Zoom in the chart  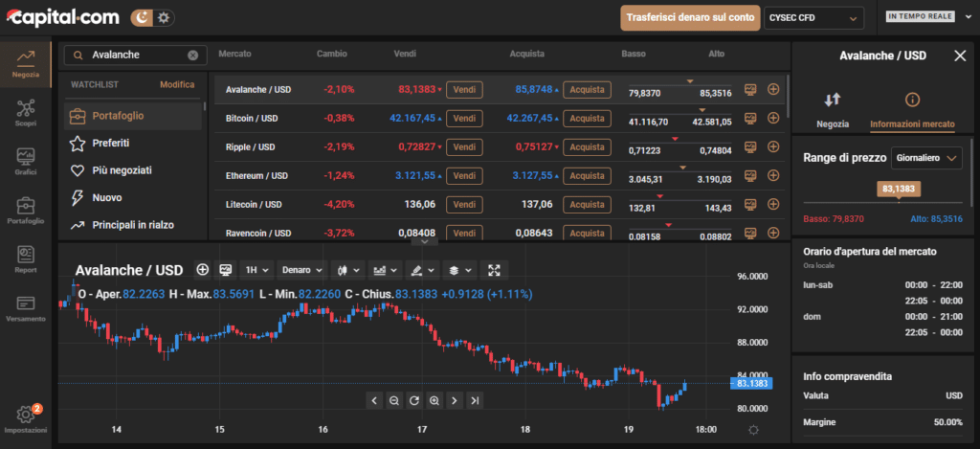pos(434,400)
